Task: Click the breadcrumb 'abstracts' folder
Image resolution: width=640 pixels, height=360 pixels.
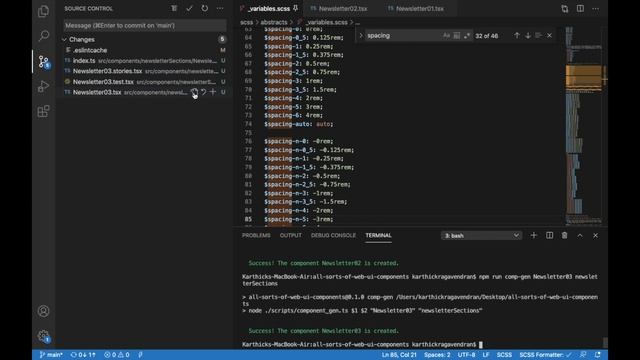Action: [x=273, y=22]
